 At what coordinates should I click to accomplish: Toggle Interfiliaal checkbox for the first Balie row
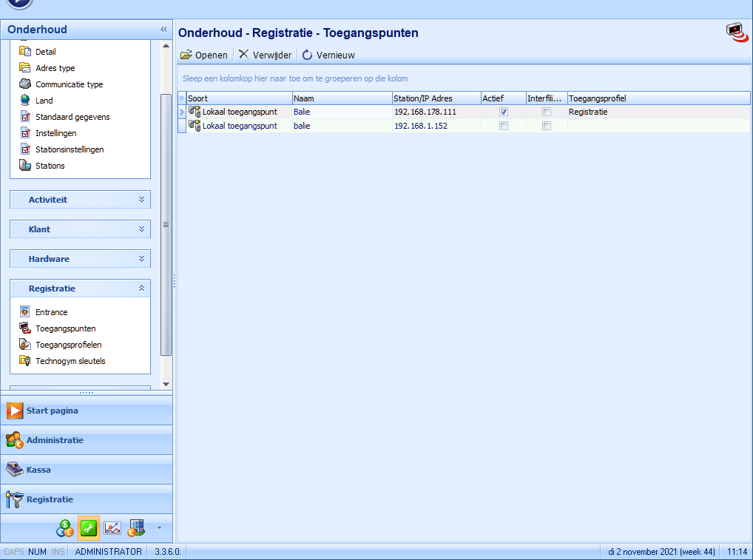547,112
